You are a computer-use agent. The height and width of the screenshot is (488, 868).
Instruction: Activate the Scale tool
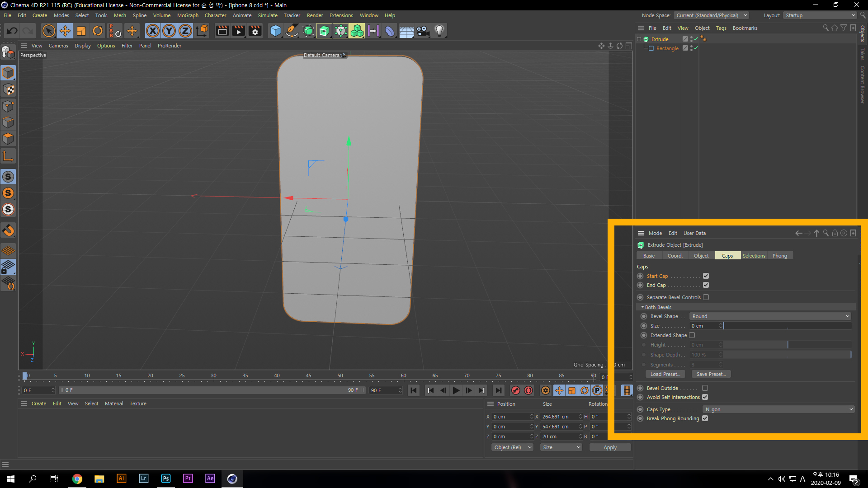click(81, 31)
